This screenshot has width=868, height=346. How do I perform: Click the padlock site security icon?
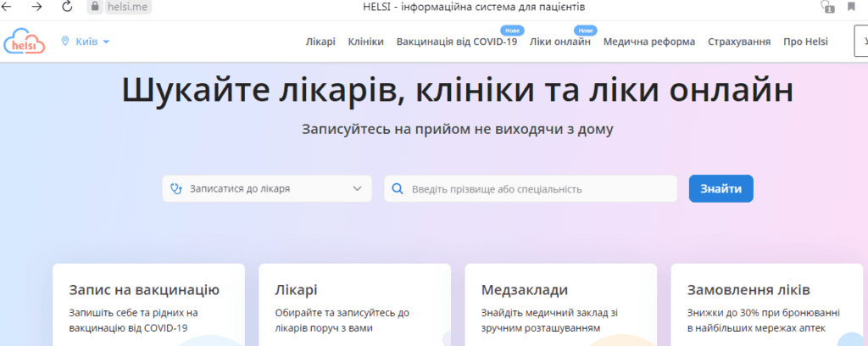pos(95,7)
